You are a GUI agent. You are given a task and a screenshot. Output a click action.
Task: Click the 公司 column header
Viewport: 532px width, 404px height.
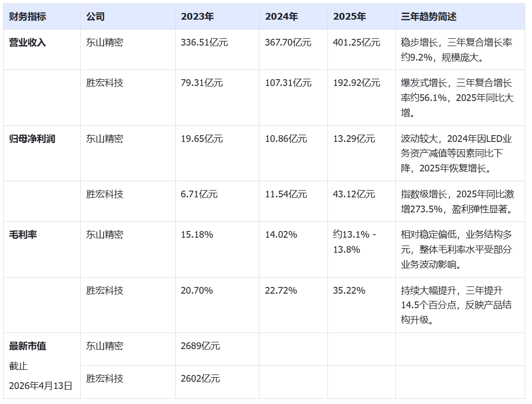pyautogui.click(x=97, y=16)
